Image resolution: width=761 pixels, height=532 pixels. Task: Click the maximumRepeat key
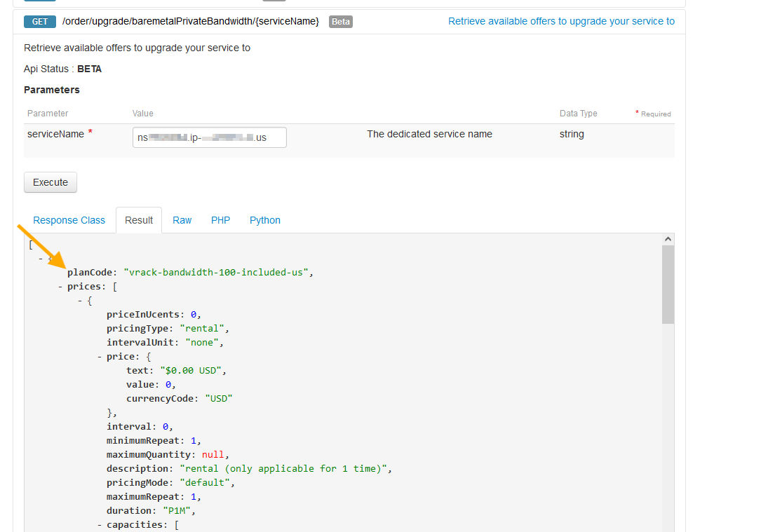click(143, 497)
